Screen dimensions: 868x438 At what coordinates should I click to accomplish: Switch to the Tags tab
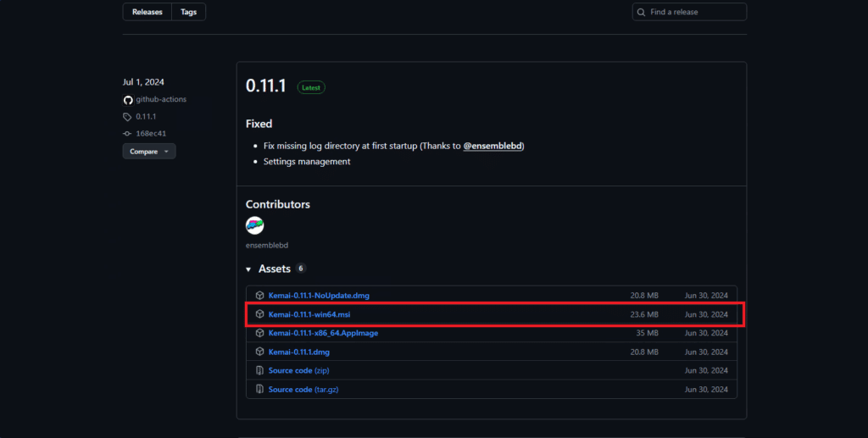pyautogui.click(x=188, y=12)
